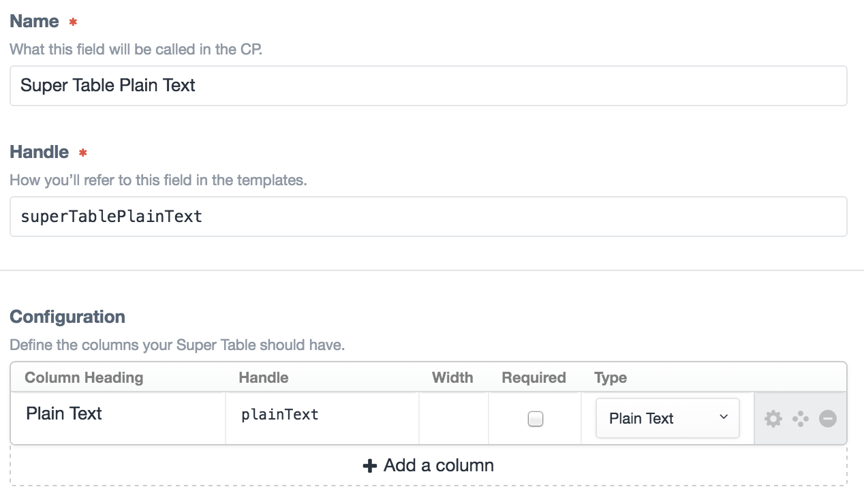Click the Handle table column header
Image resolution: width=864 pixels, height=504 pixels.
(263, 377)
